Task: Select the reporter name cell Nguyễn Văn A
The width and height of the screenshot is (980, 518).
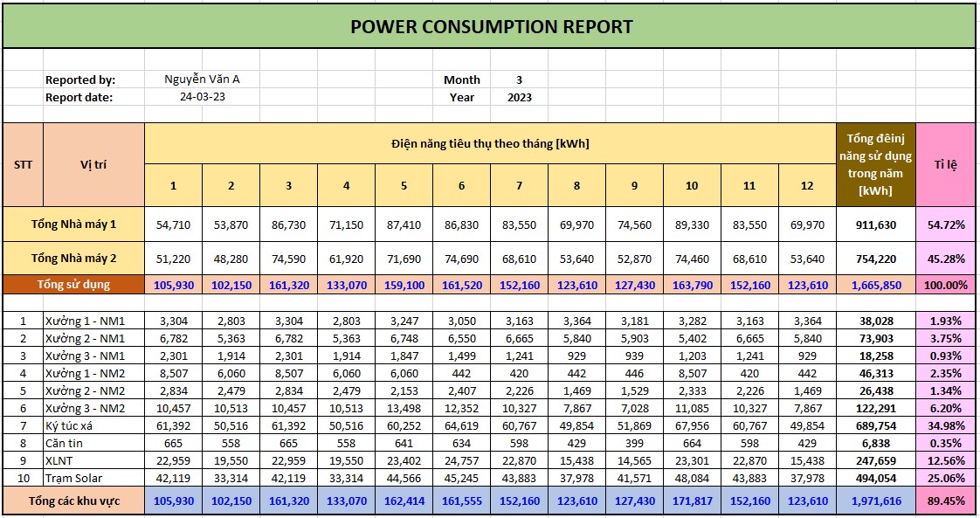Action: pos(202,79)
